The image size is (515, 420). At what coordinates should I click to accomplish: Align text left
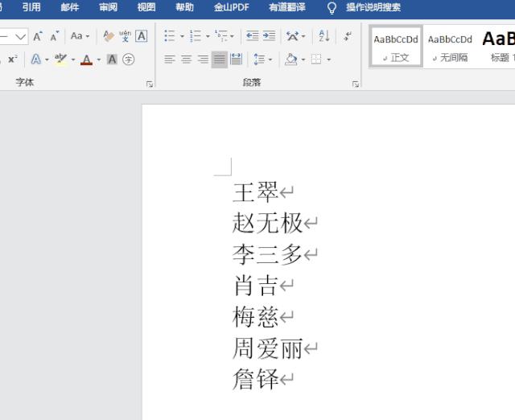(x=170, y=60)
